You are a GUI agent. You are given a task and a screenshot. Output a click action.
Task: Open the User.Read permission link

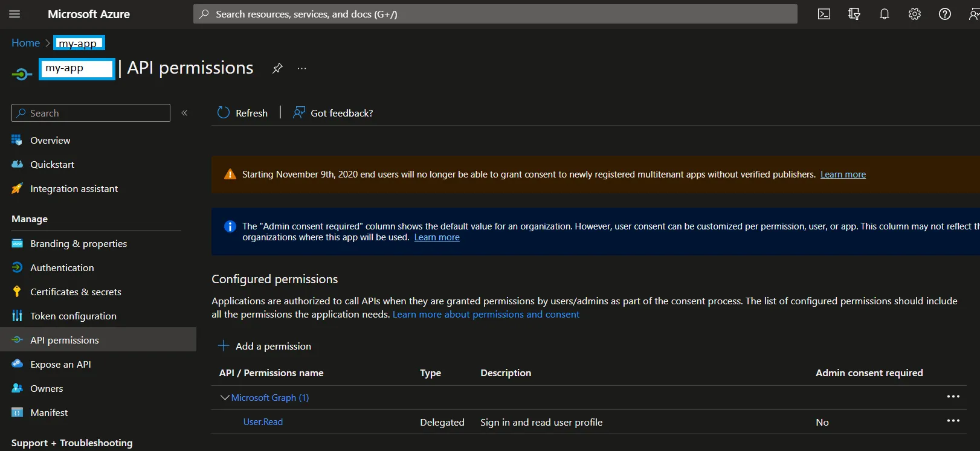(x=263, y=422)
